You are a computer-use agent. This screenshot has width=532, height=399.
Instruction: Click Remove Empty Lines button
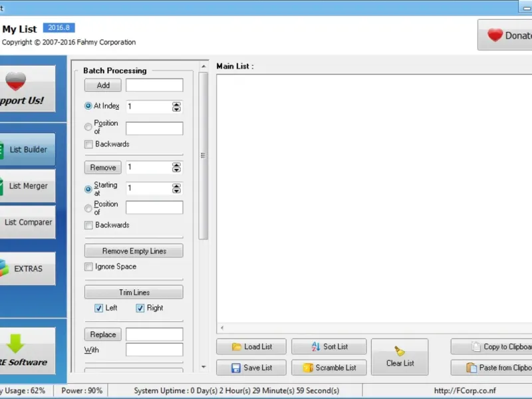tap(134, 251)
